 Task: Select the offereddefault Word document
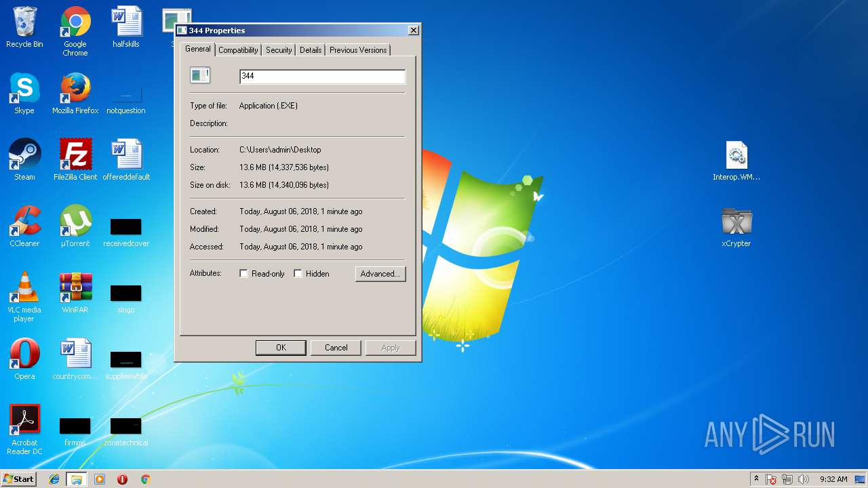pos(126,161)
